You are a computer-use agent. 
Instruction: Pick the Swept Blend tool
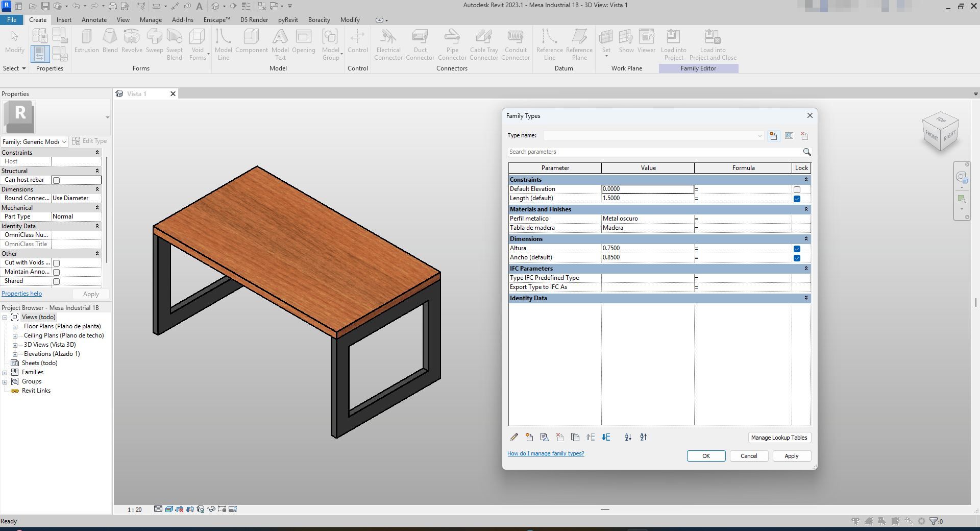(x=175, y=44)
